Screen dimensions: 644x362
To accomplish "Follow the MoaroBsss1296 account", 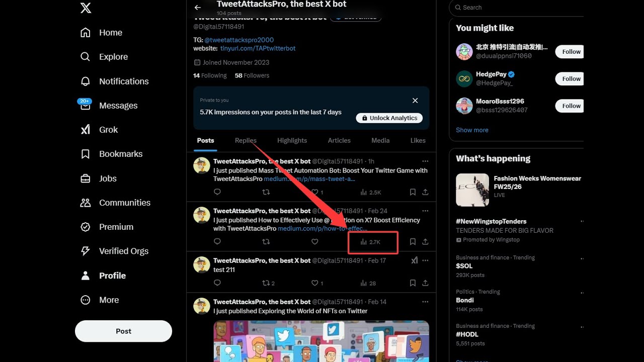I will click(571, 106).
